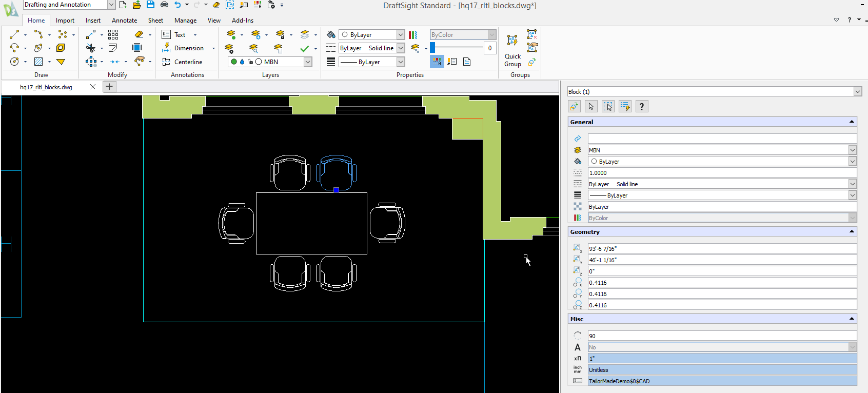Open the Block (1) selection dropdown

coord(858,91)
